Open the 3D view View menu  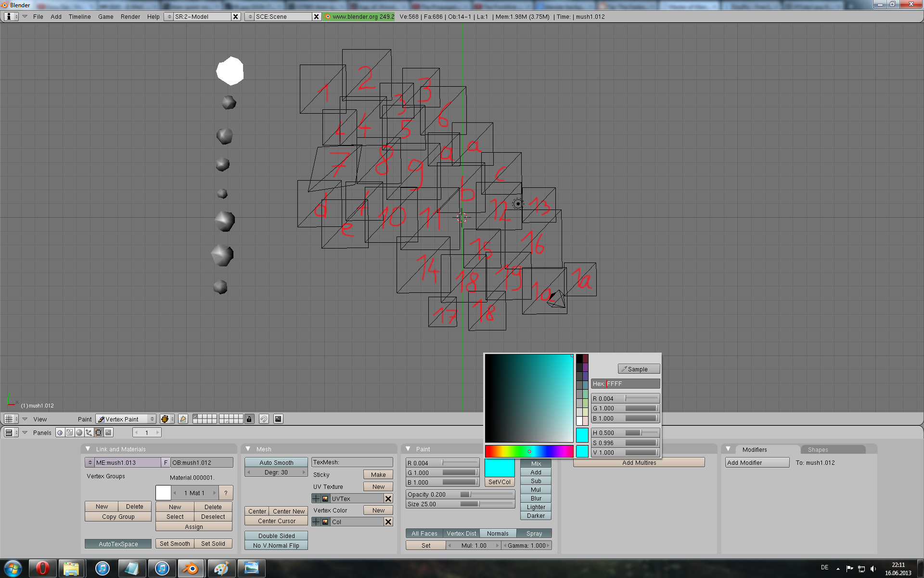coord(40,419)
